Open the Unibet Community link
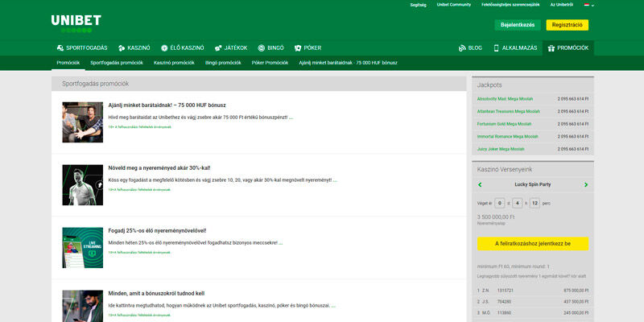Screen dimensions: 644x322 pyautogui.click(x=454, y=5)
